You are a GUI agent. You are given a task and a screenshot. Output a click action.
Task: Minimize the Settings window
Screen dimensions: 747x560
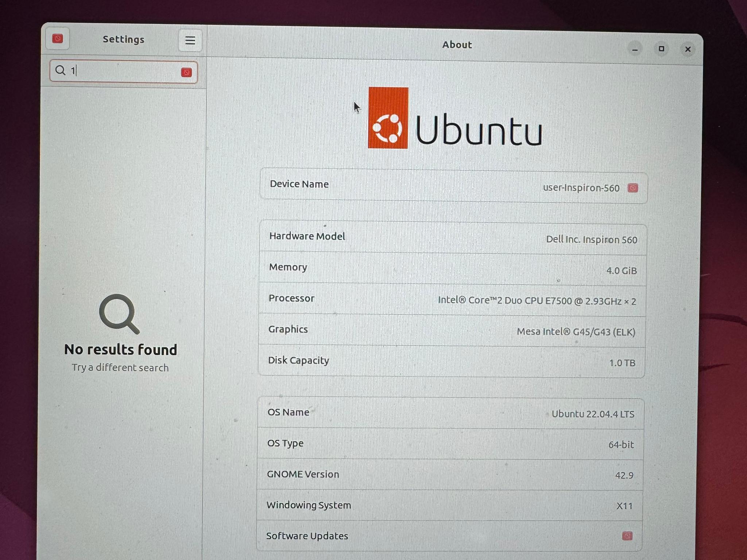(635, 49)
